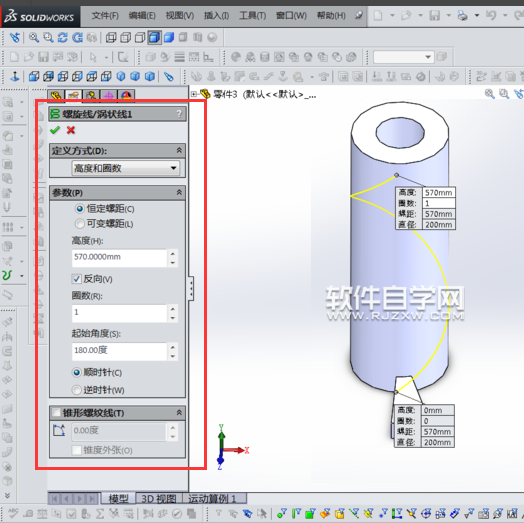Decrease 圈数(R) value with down stepper arrow
524x523 pixels.
pyautogui.click(x=172, y=317)
